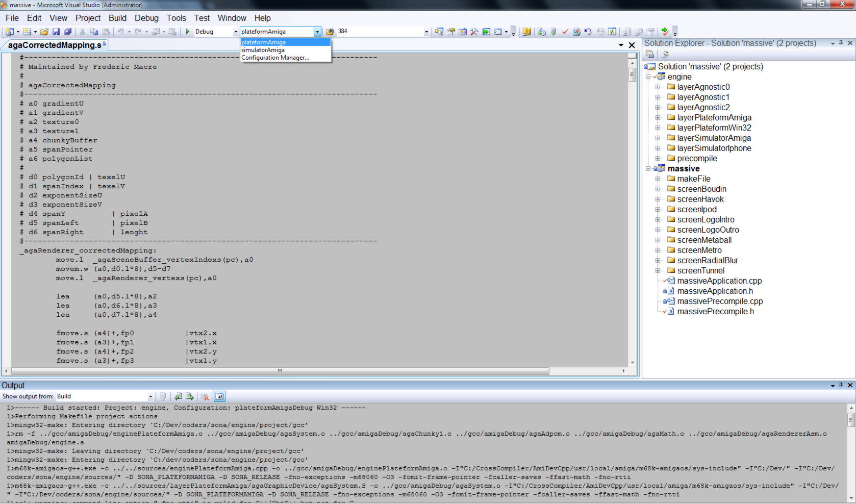Click the Undo arrow icon
The height and width of the screenshot is (504, 856).
[x=121, y=32]
